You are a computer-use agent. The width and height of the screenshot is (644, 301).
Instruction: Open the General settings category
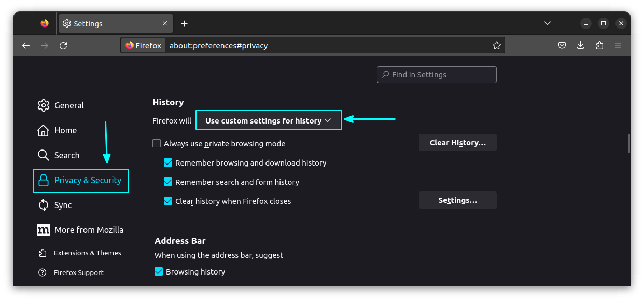(x=61, y=105)
